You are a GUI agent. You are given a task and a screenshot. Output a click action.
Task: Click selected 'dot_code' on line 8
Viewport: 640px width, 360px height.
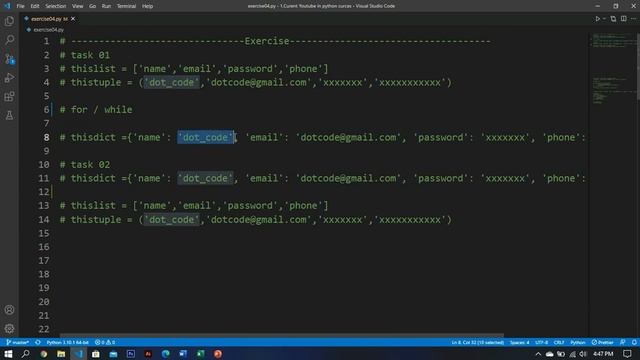click(205, 138)
